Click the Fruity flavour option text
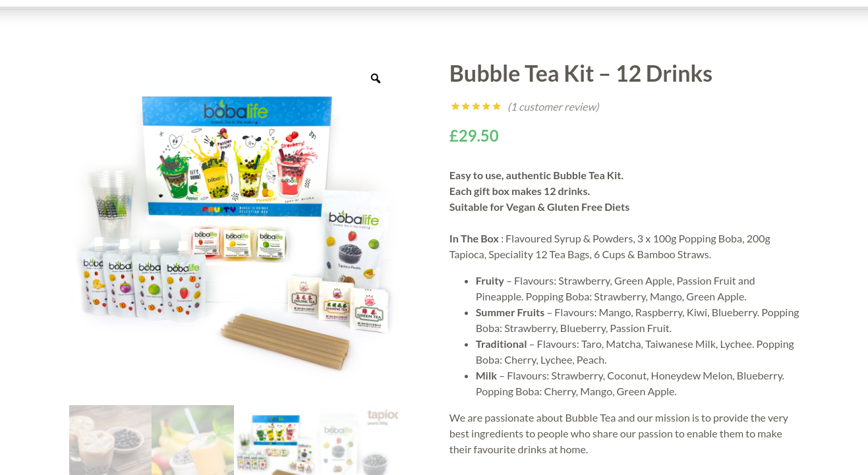Image resolution: width=868 pixels, height=475 pixels. click(490, 281)
